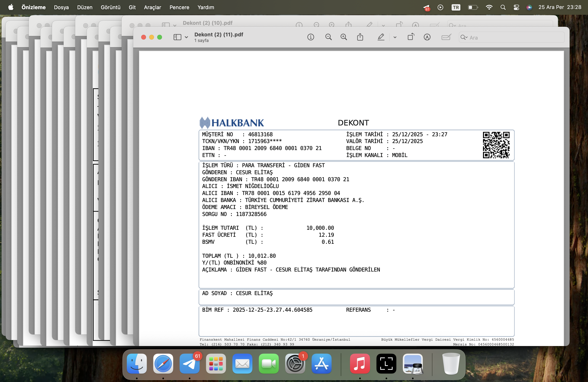Click the FAST ÜCRETİ amount 12.19
This screenshot has height=382, width=588.
[326, 235]
